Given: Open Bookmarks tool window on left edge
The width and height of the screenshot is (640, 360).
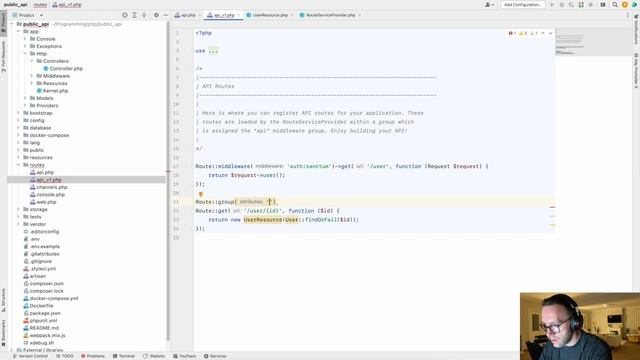Looking at the screenshot, I should coord(3,332).
